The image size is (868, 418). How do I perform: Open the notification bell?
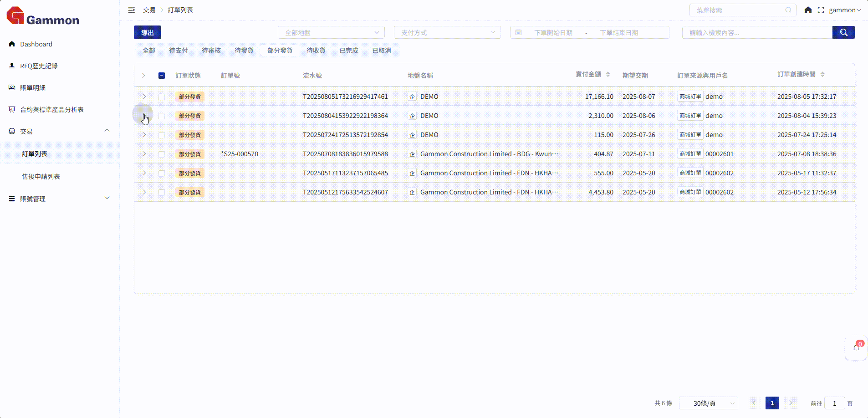[x=856, y=348]
